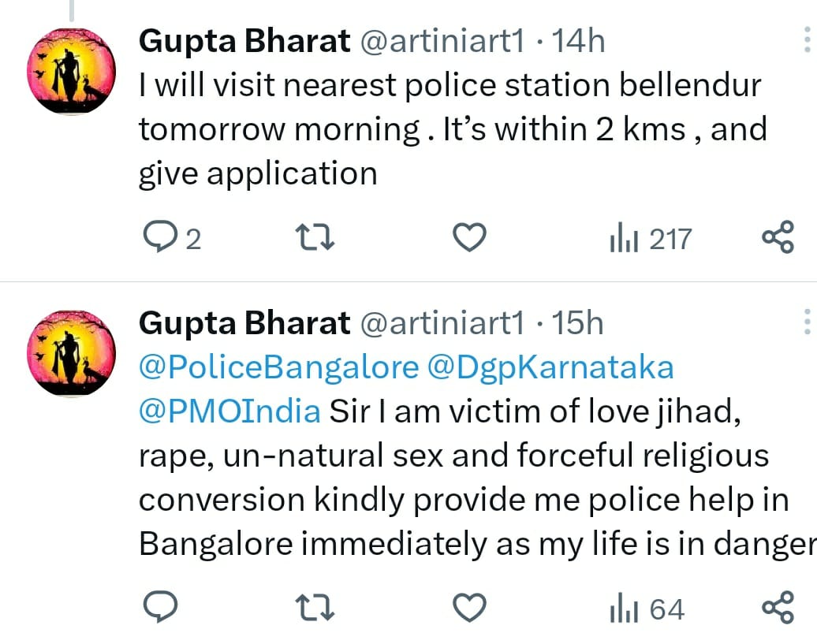The width and height of the screenshot is (817, 644).
Task: Open the @DgpKarnataka profile mention
Action: [x=551, y=367]
